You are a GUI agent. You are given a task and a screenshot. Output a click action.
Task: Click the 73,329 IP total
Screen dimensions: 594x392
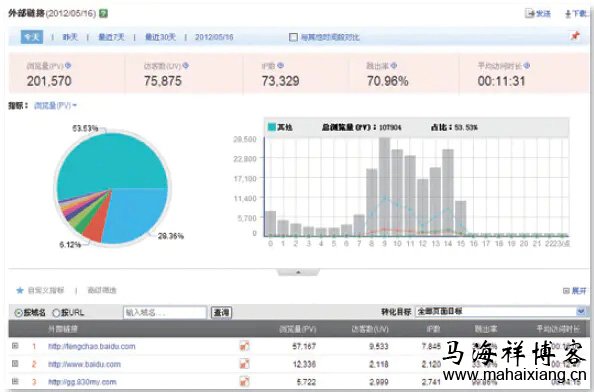(x=280, y=81)
